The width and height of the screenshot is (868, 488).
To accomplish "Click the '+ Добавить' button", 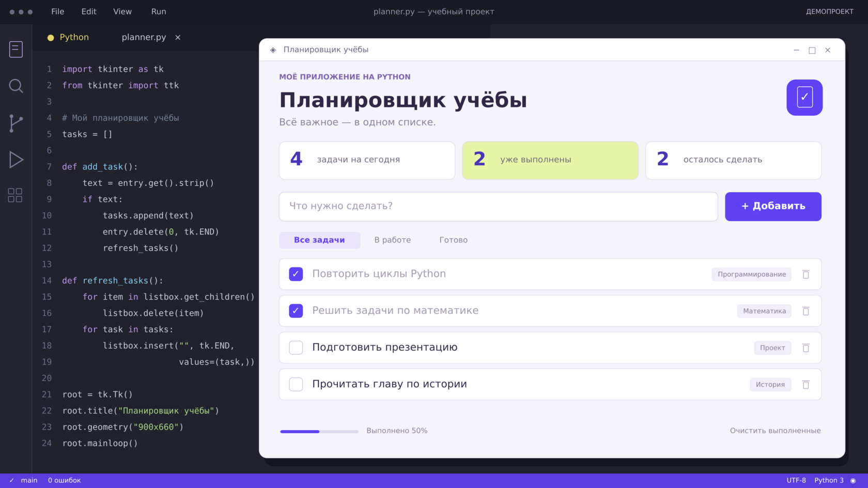I will pos(773,207).
